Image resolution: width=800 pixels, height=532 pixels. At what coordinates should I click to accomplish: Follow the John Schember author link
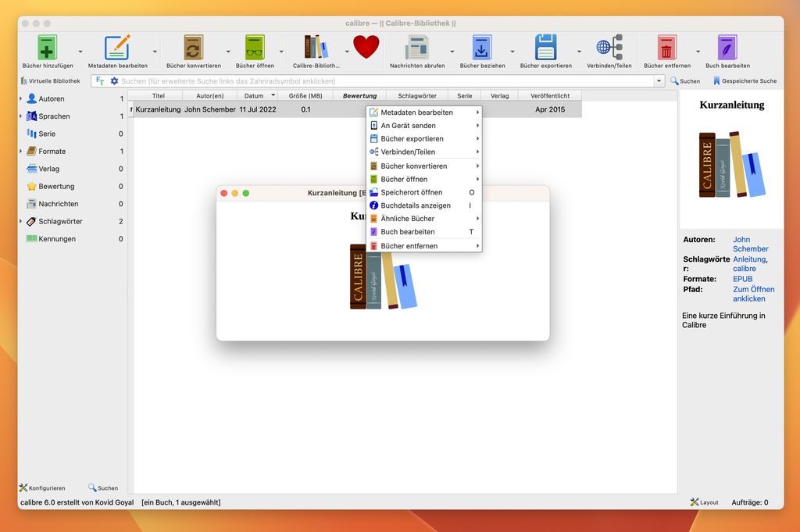tap(750, 244)
